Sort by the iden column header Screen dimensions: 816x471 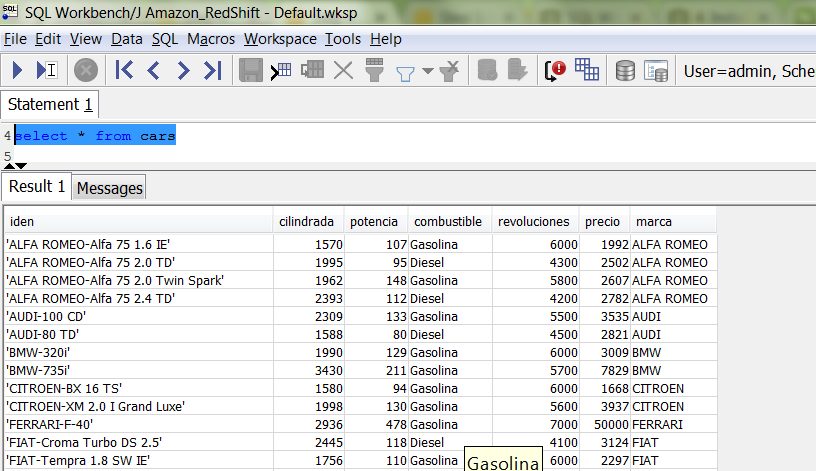click(x=138, y=222)
